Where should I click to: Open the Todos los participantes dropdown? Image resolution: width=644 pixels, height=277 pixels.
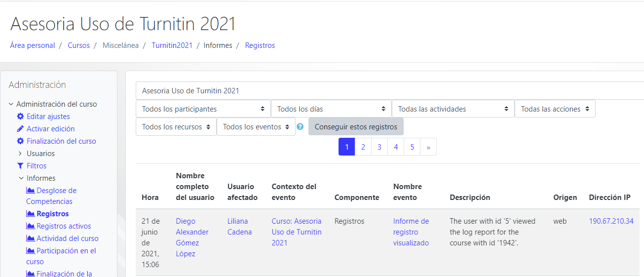click(203, 109)
